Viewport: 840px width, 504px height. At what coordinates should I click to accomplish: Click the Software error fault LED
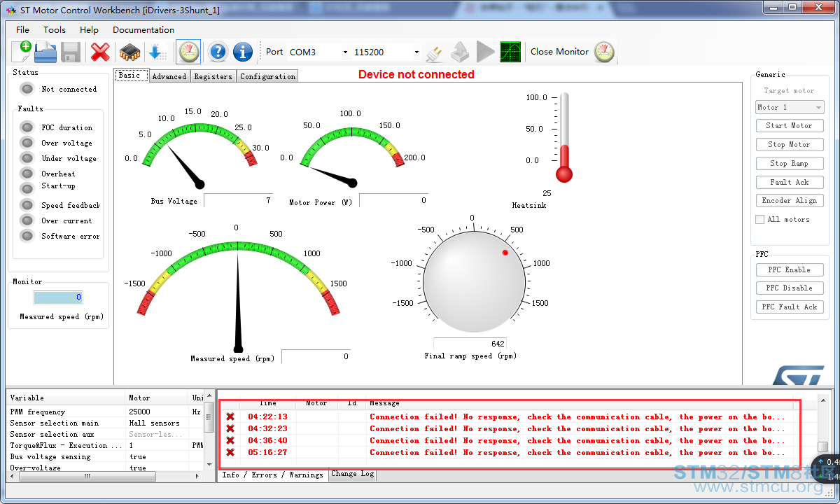pyautogui.click(x=27, y=236)
